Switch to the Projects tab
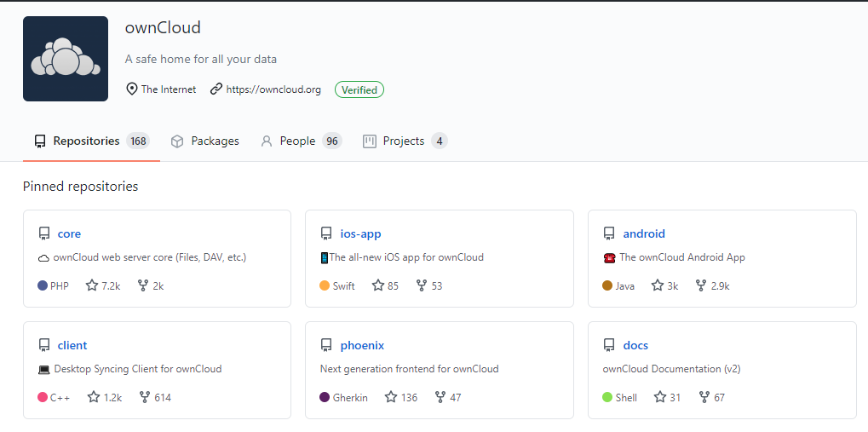The height and width of the screenshot is (432, 868). point(405,141)
